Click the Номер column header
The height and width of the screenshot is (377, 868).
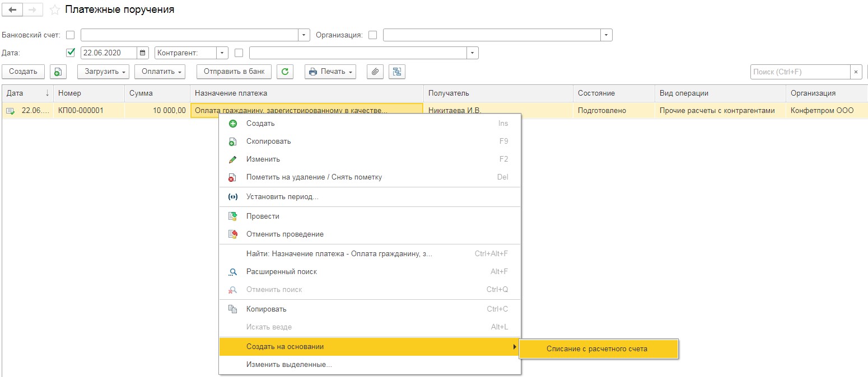click(89, 93)
